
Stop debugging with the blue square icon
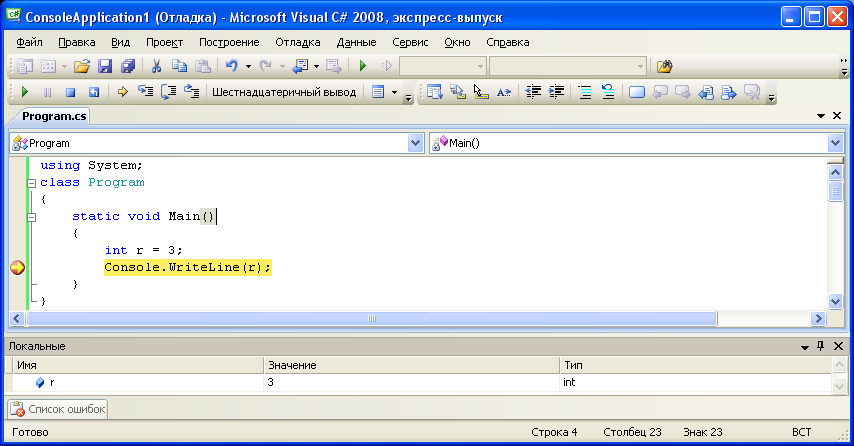pyautogui.click(x=70, y=92)
